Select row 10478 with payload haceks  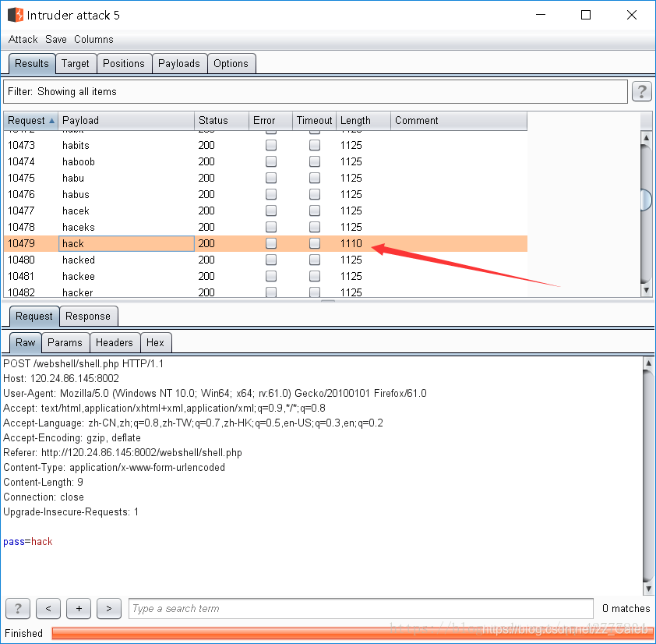tap(265, 227)
